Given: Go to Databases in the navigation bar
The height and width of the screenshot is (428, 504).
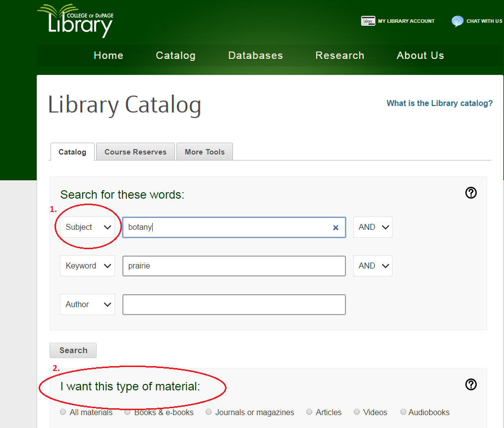Looking at the screenshot, I should pyautogui.click(x=255, y=55).
